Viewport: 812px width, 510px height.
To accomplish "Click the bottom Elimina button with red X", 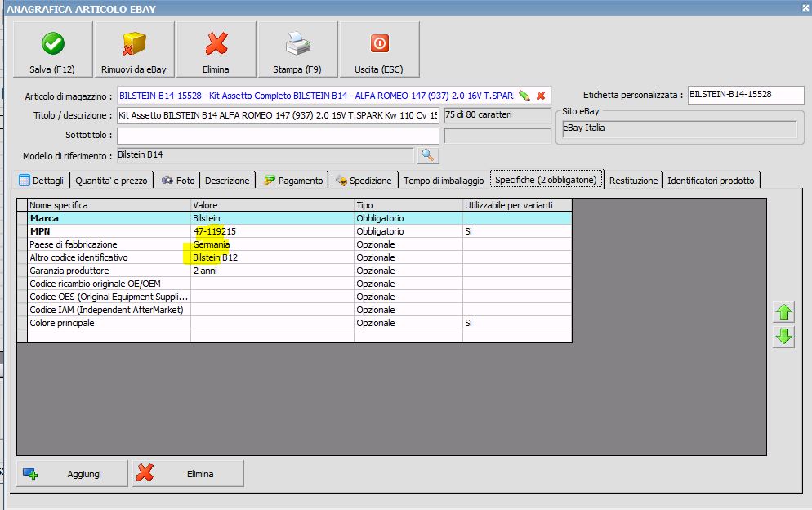I will click(188, 474).
